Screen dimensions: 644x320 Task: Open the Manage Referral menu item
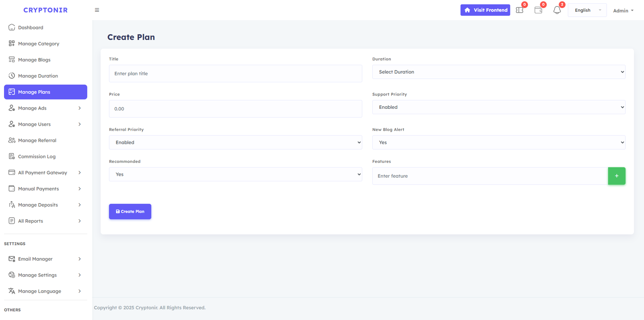(37, 140)
